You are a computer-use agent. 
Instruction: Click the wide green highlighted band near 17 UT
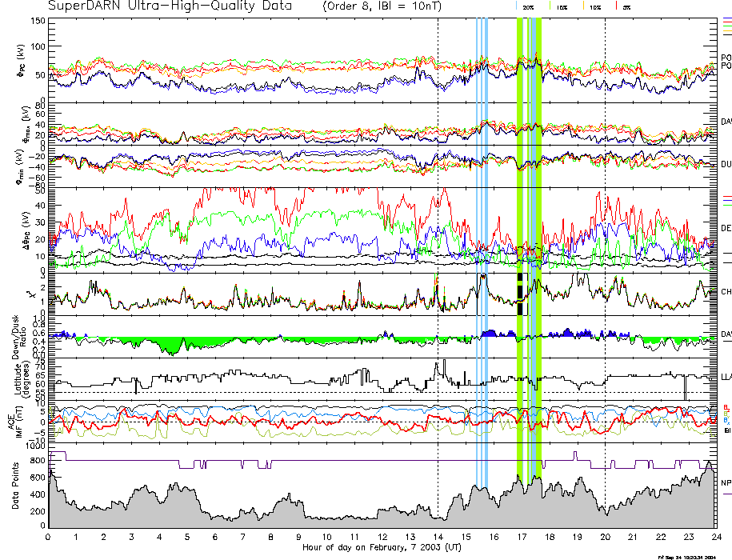pos(519,247)
